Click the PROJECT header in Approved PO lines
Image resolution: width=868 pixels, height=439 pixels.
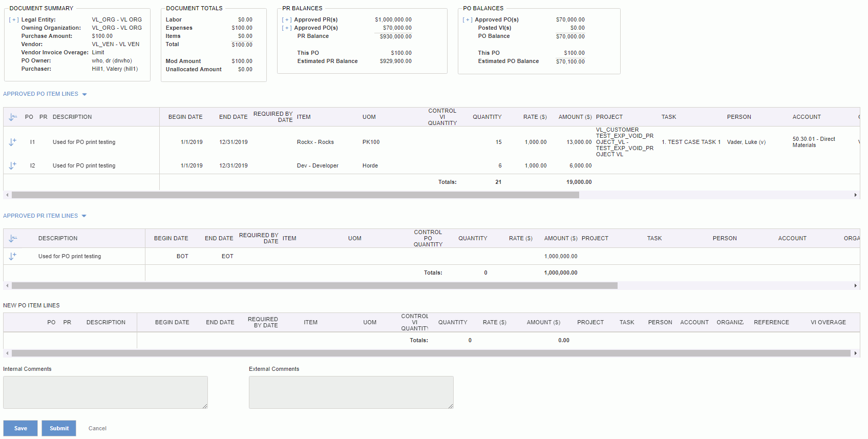[x=609, y=117]
